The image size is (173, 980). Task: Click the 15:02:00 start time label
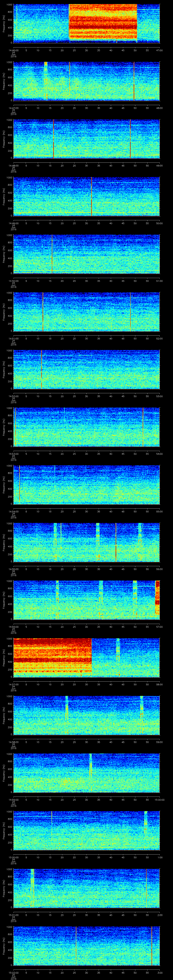click(x=13, y=972)
